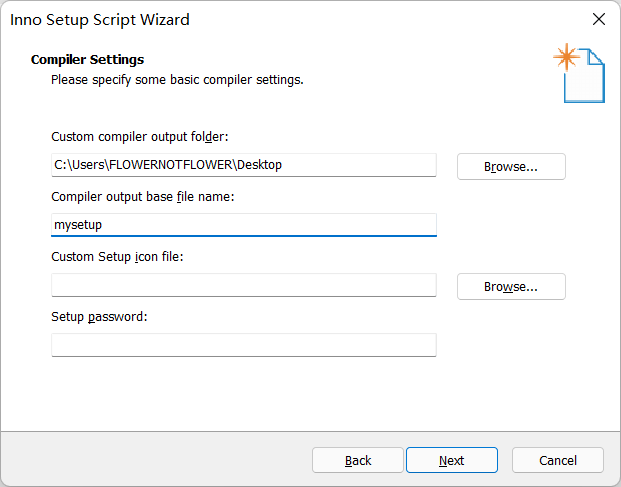The width and height of the screenshot is (621, 487).
Task: Click the 'Inno Setup Script Wizard' title
Action: point(100,20)
